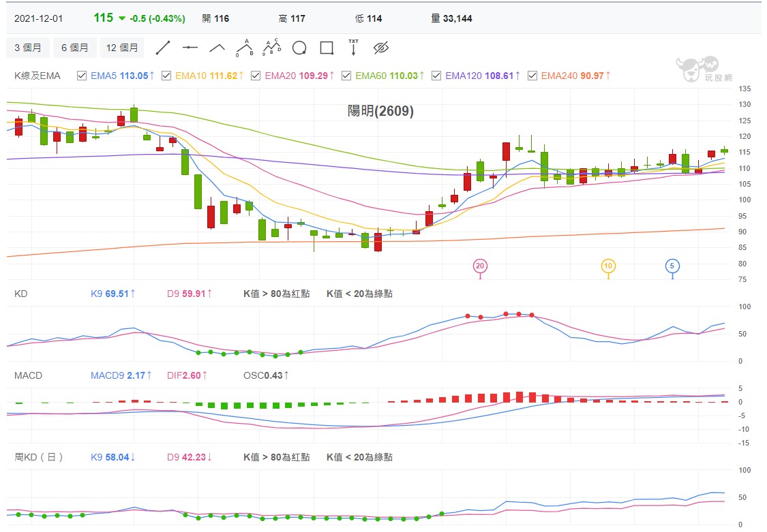The height and width of the screenshot is (532, 767).
Task: Click the EMA240 90.97 value
Action: tap(575, 76)
